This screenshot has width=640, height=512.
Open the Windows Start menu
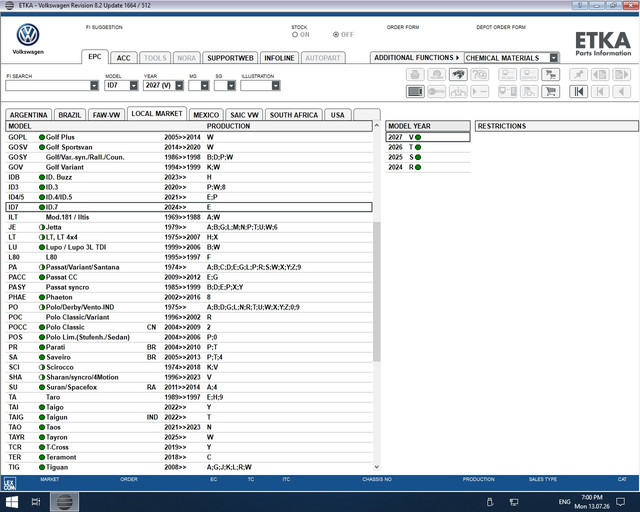[x=11, y=502]
